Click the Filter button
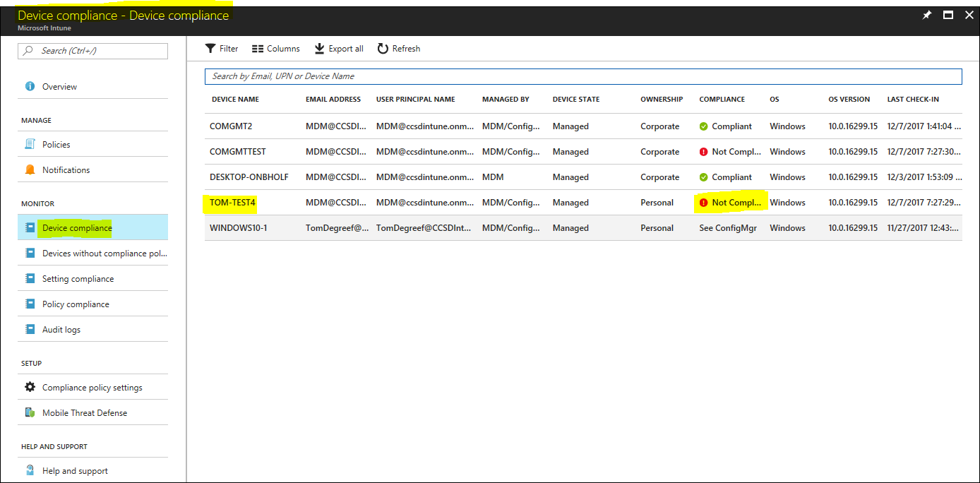980x483 pixels. point(222,49)
